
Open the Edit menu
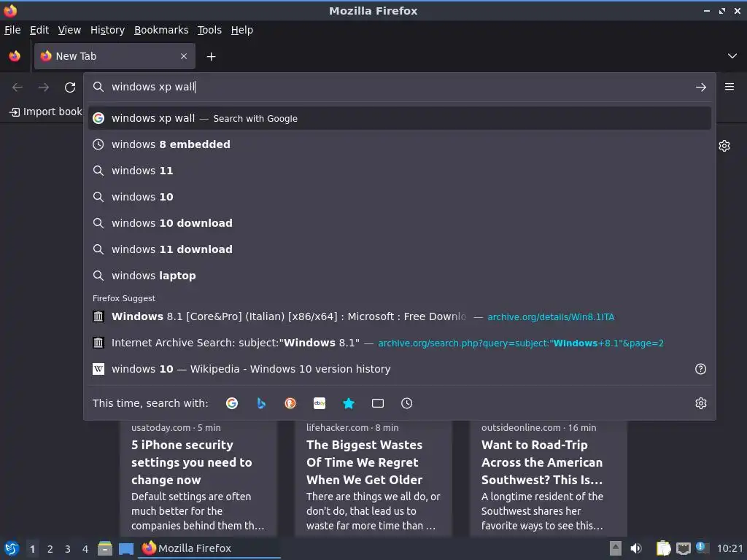pyautogui.click(x=39, y=30)
